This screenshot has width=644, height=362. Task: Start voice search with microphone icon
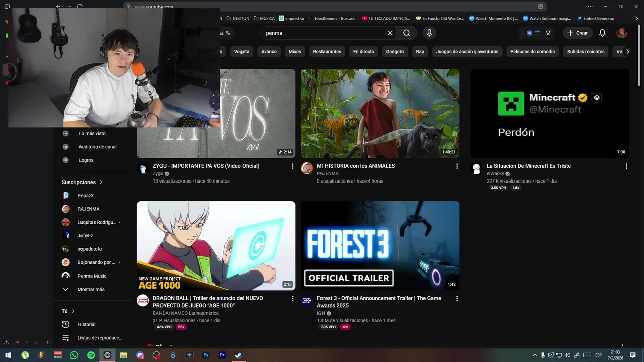point(429,33)
